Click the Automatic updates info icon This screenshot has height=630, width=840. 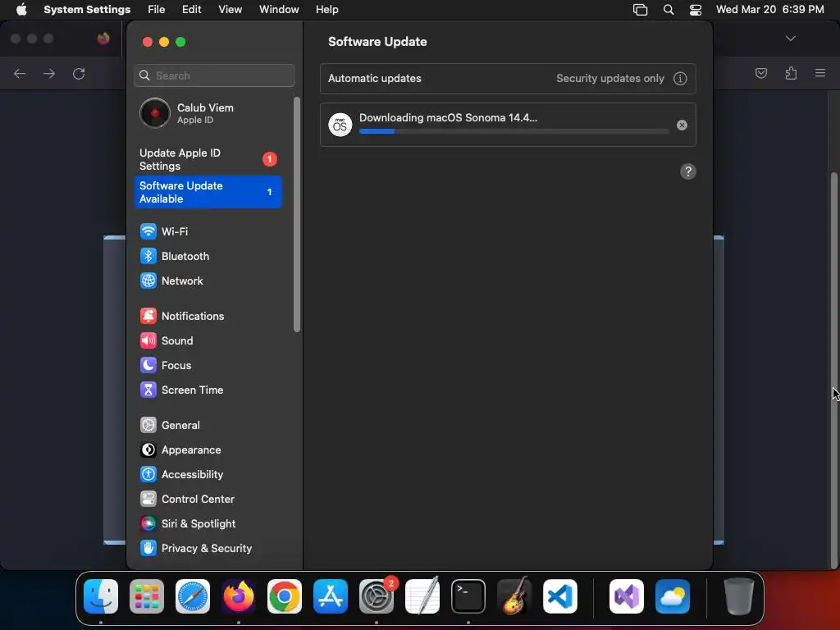click(680, 78)
